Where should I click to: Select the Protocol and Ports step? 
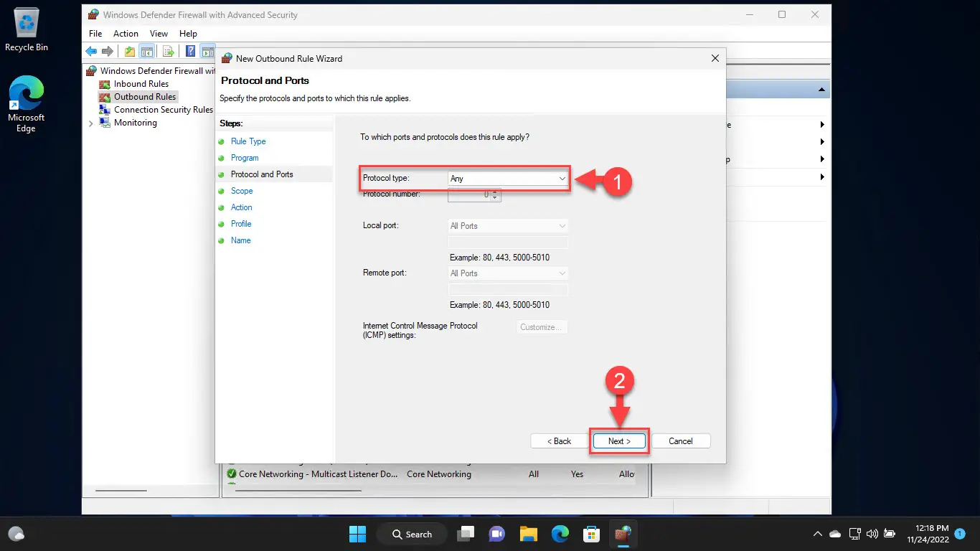click(x=262, y=174)
